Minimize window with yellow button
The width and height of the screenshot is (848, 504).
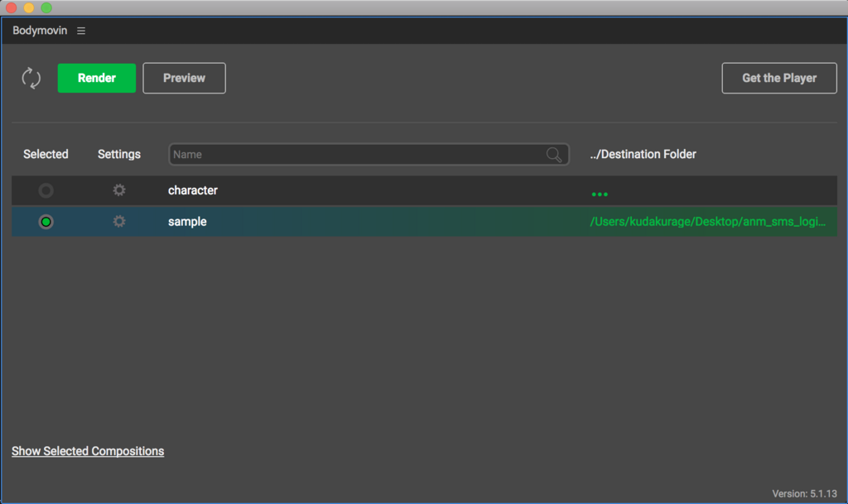pyautogui.click(x=29, y=7)
